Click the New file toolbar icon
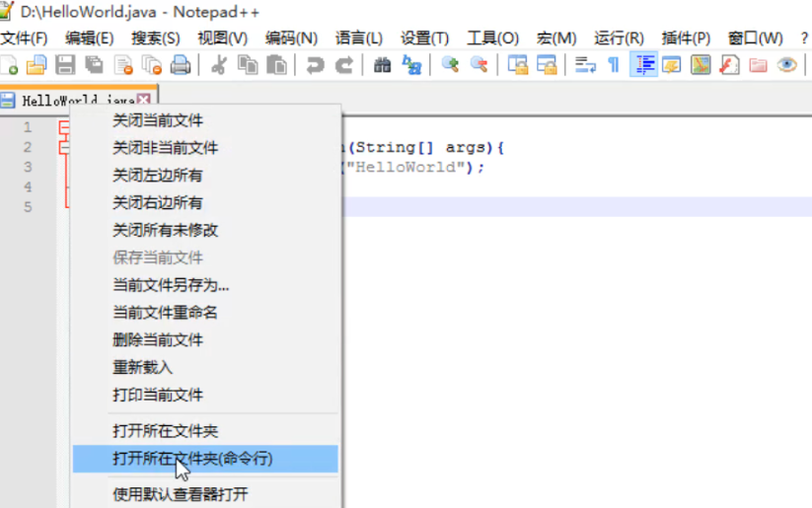 click(x=9, y=65)
